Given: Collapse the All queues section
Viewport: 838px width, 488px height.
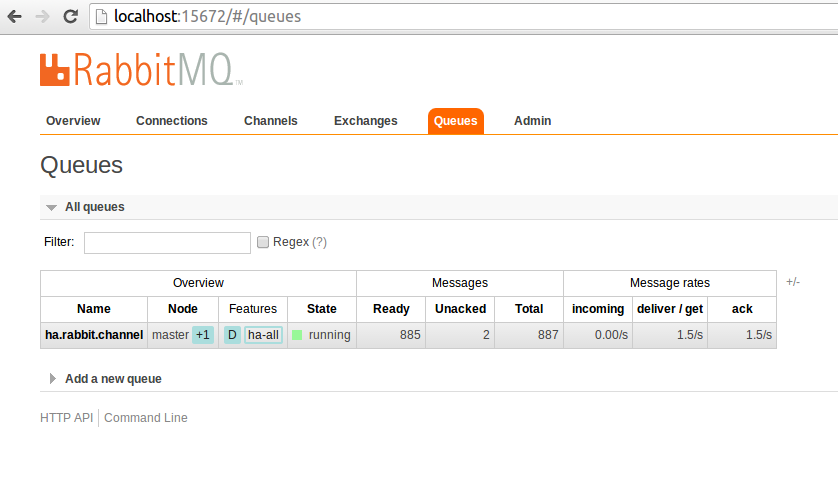Looking at the screenshot, I should click(x=51, y=207).
